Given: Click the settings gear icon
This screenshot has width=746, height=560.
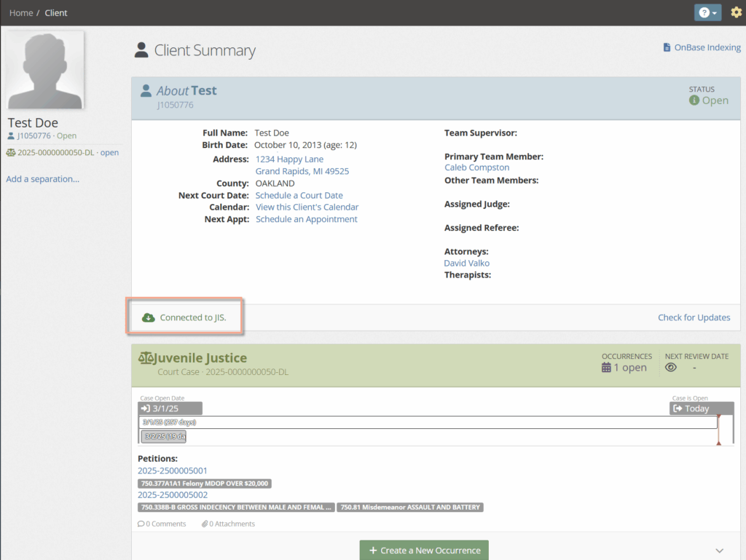Looking at the screenshot, I should point(736,12).
